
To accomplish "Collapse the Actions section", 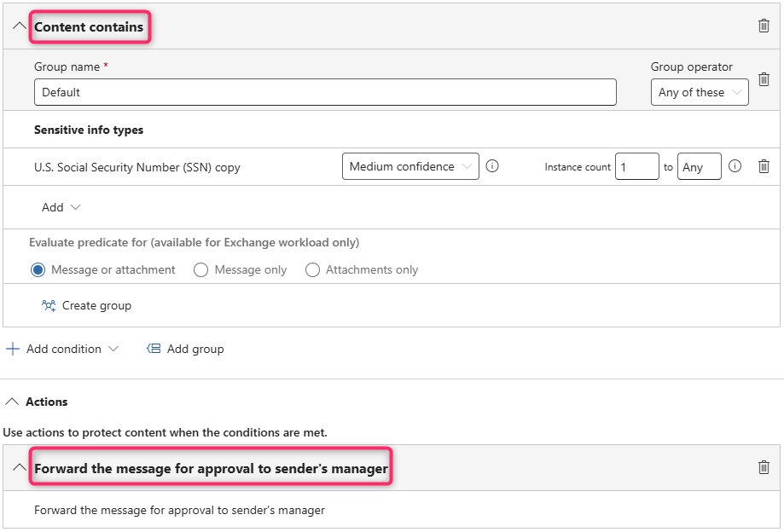I will click(13, 402).
